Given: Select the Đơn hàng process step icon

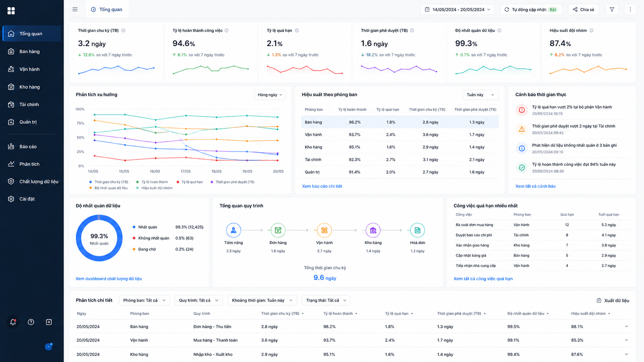Looking at the screenshot, I should coord(278,230).
